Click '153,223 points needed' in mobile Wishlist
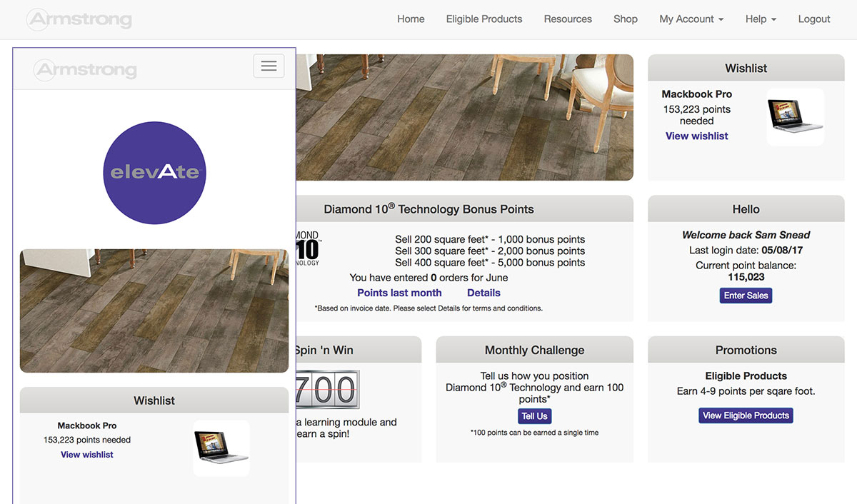This screenshot has height=504, width=857. pyautogui.click(x=87, y=440)
